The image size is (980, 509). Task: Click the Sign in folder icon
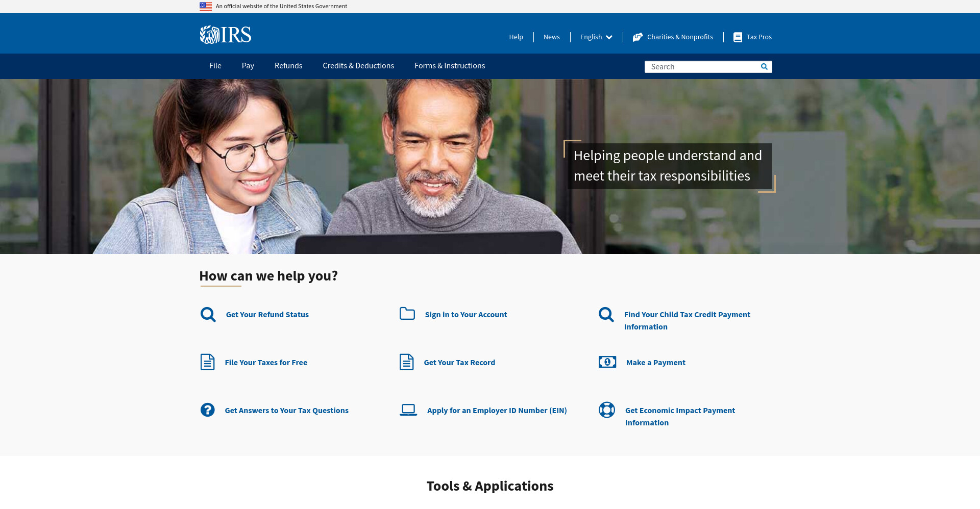click(407, 313)
